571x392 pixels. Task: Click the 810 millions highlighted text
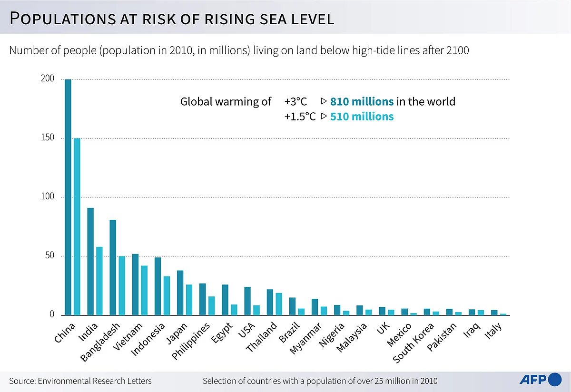coord(362,101)
